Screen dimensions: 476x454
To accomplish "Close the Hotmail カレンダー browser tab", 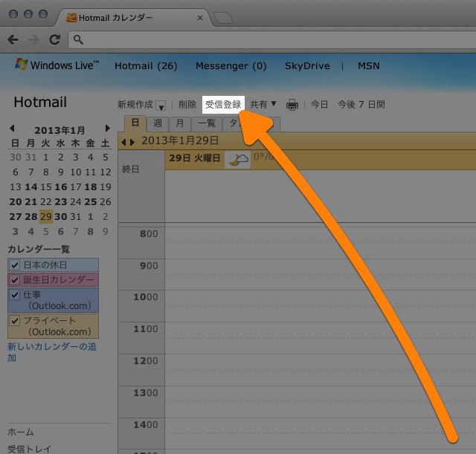I will pos(200,18).
